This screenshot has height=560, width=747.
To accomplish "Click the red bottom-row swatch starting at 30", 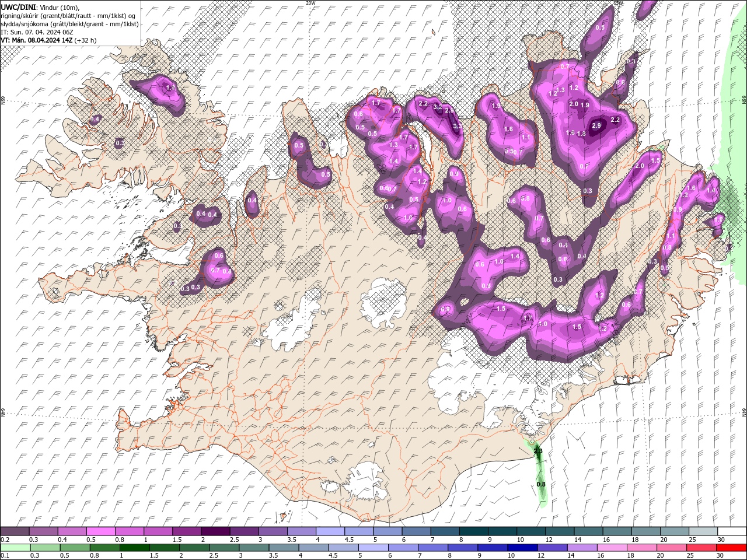I will (x=731, y=548).
